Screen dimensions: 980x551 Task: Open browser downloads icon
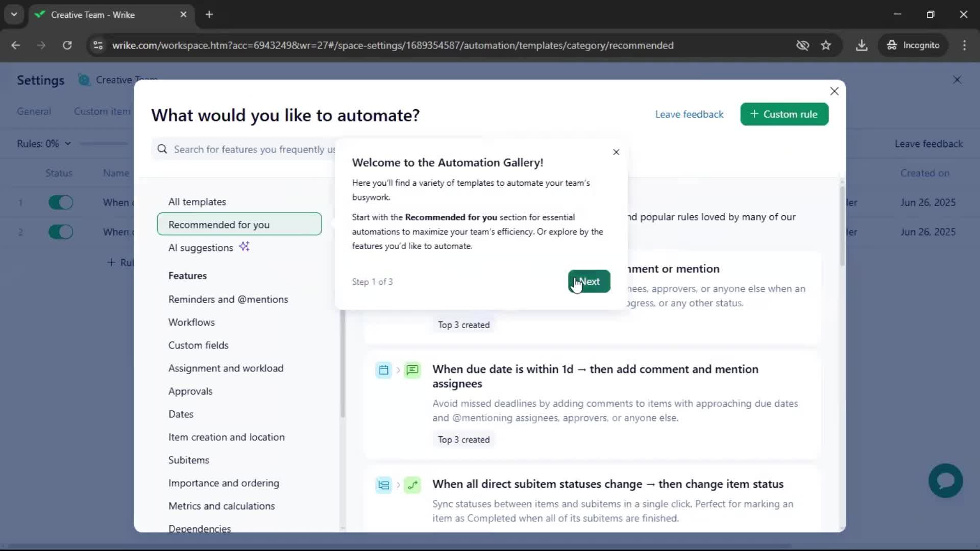tap(862, 45)
